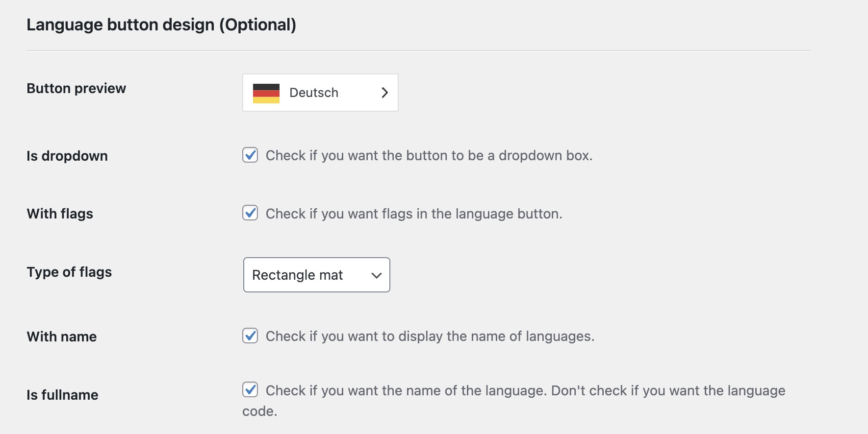Click the Is dropdown row label
The width and height of the screenshot is (868, 434).
point(67,156)
